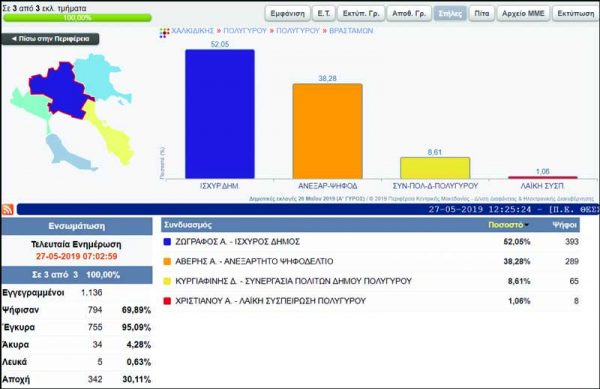Go back with Πίσω στην Περιφέρεια button
600x389 pixels.
(x=50, y=39)
